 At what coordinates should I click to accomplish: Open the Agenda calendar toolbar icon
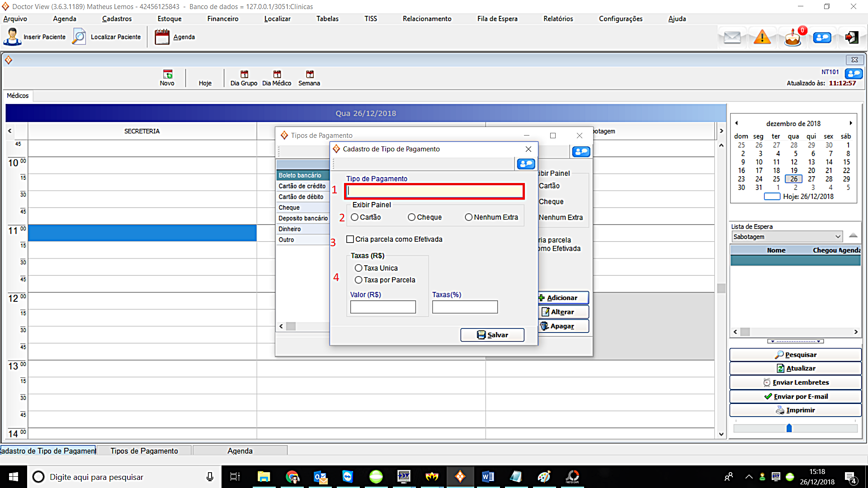pos(162,37)
